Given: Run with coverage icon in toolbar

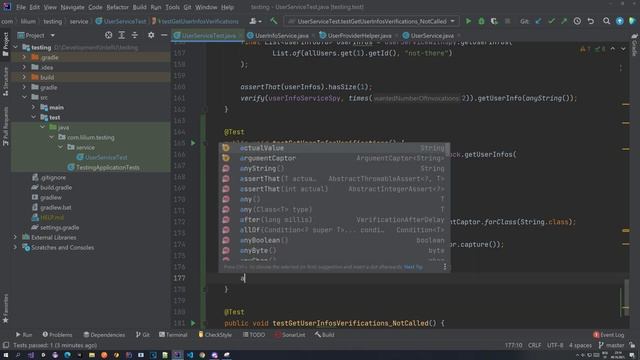Looking at the screenshot, I should click(x=494, y=21).
